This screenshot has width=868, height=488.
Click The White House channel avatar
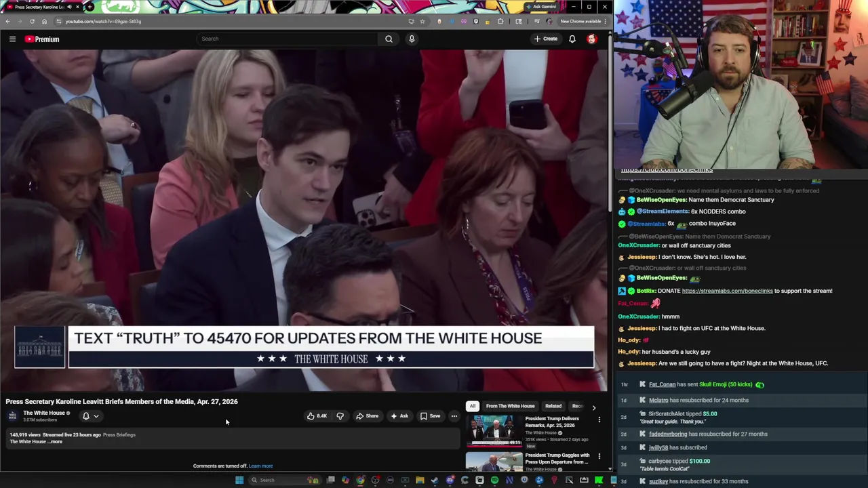[x=12, y=415]
